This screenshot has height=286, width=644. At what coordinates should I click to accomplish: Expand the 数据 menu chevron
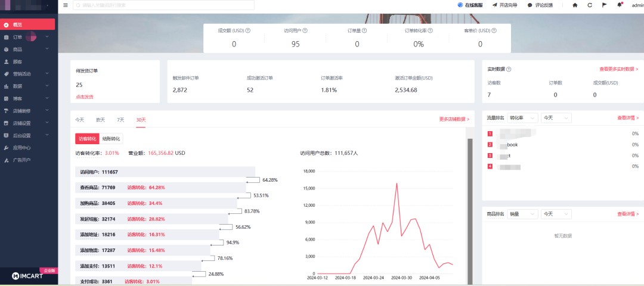[x=47, y=86]
